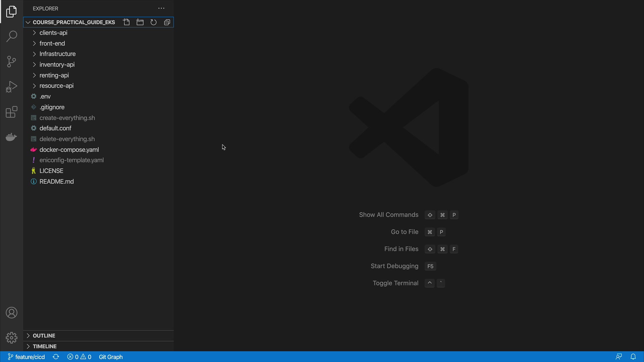The width and height of the screenshot is (644, 362).
Task: Expand the clients-api folder
Action: pos(53,33)
